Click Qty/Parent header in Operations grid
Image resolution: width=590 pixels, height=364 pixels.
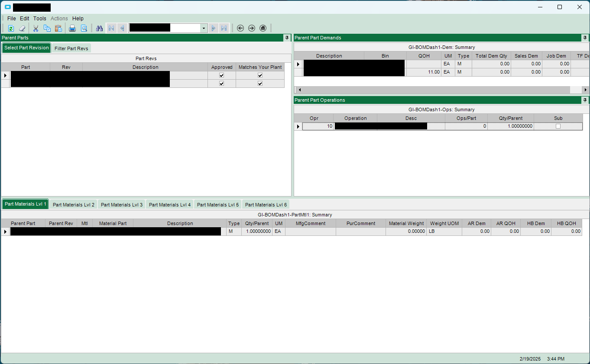(x=511, y=118)
